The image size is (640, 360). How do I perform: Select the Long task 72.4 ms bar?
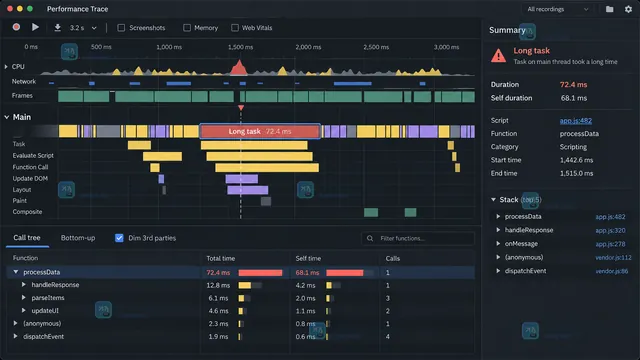click(260, 131)
